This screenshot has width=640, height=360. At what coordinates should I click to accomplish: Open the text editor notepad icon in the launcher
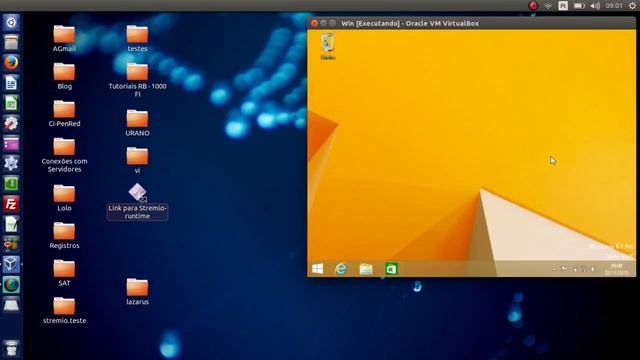[x=11, y=224]
